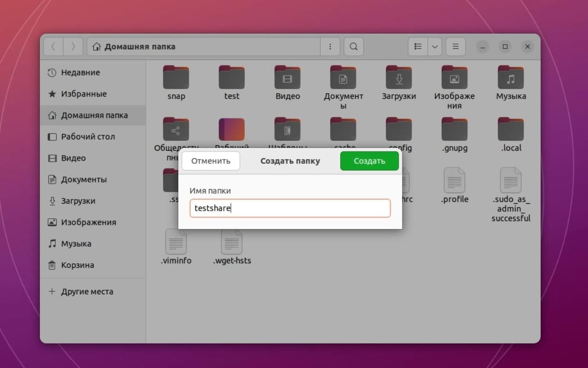Click the Имя папки text field
The width and height of the screenshot is (588, 368).
pyautogui.click(x=290, y=208)
